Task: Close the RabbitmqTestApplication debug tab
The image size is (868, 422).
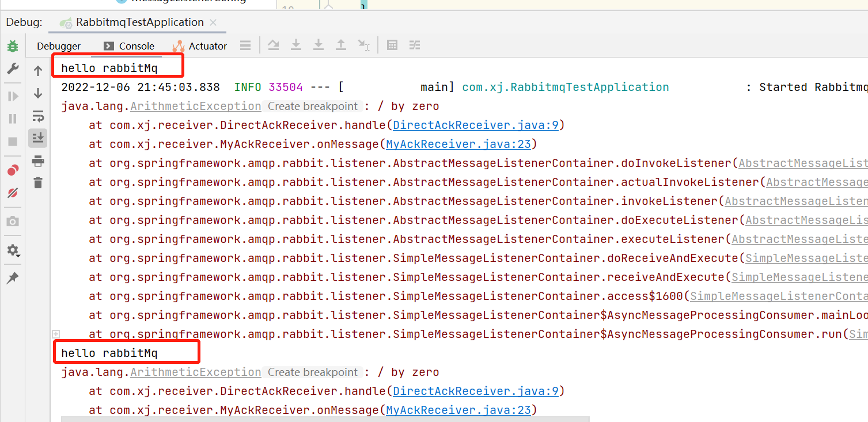Action: [x=213, y=22]
